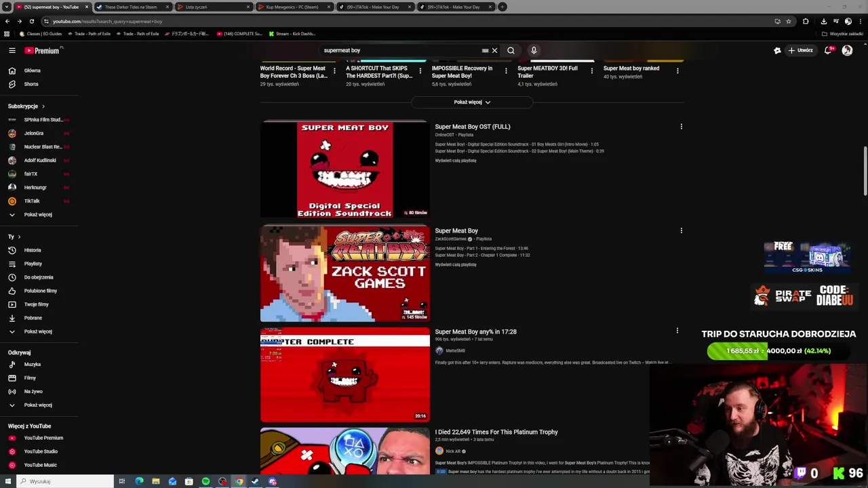This screenshot has height=488, width=868.
Task: Open options for 'Super Meat boy ranked' video
Action: pyautogui.click(x=677, y=71)
